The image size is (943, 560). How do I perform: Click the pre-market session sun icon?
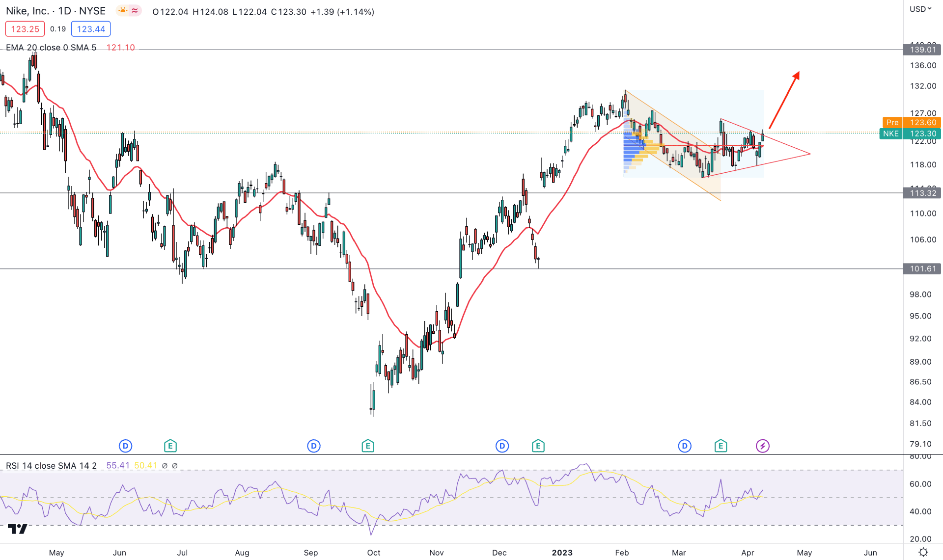[122, 11]
